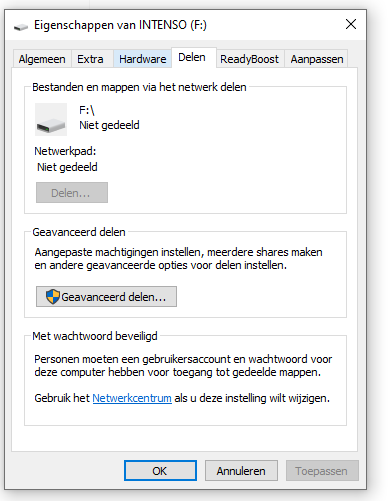
Task: Click the 'Met wachtwoord beveiligd' group heading
Action: [95, 336]
